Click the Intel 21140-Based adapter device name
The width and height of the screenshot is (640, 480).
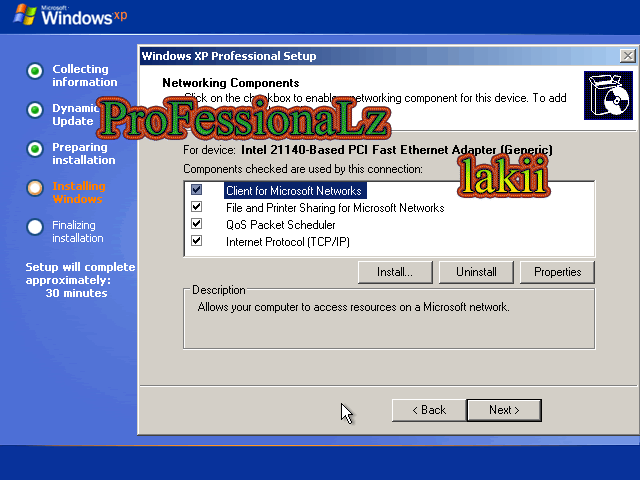coord(396,150)
